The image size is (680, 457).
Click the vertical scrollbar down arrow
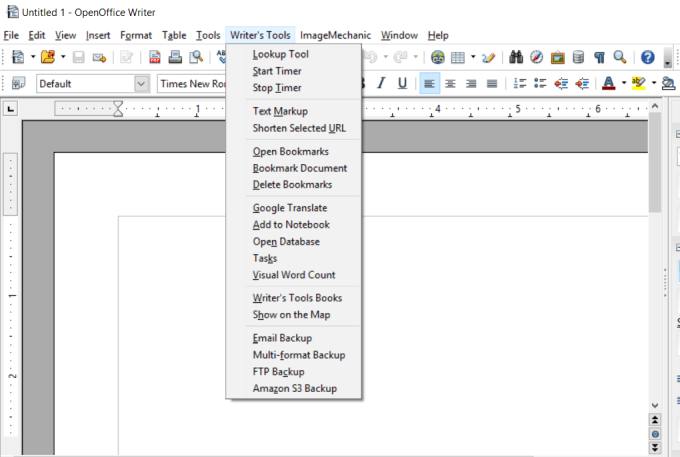click(x=655, y=405)
